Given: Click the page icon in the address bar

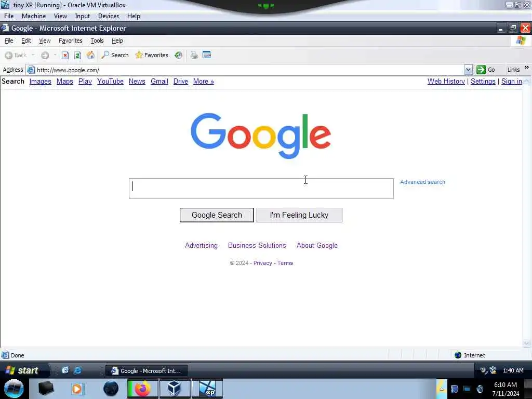Looking at the screenshot, I should coord(31,70).
